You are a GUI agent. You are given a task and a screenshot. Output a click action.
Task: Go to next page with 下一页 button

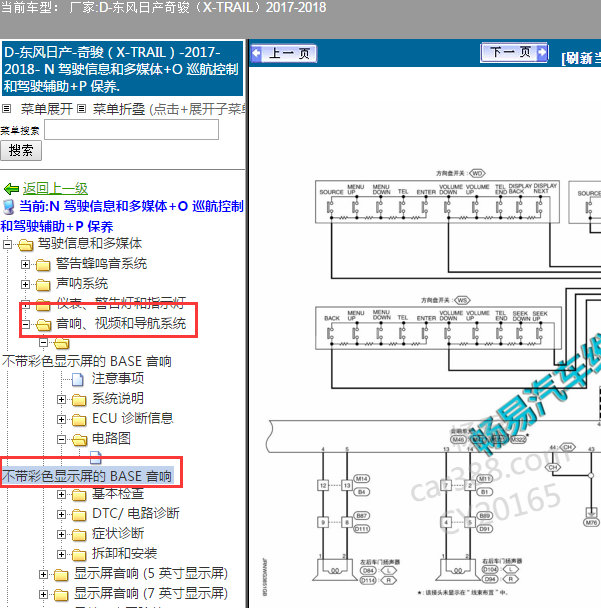pyautogui.click(x=514, y=52)
